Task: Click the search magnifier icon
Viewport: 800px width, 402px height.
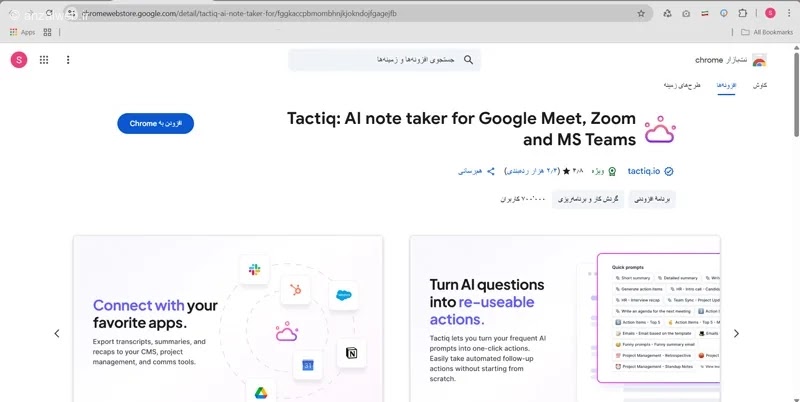Action: click(468, 60)
